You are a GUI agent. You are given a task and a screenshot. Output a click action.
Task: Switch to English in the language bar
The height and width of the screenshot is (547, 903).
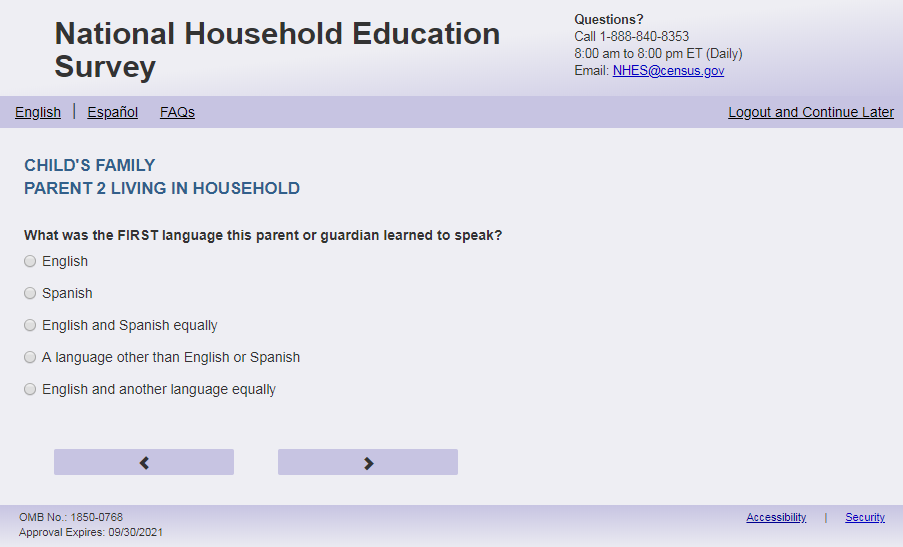click(x=38, y=112)
